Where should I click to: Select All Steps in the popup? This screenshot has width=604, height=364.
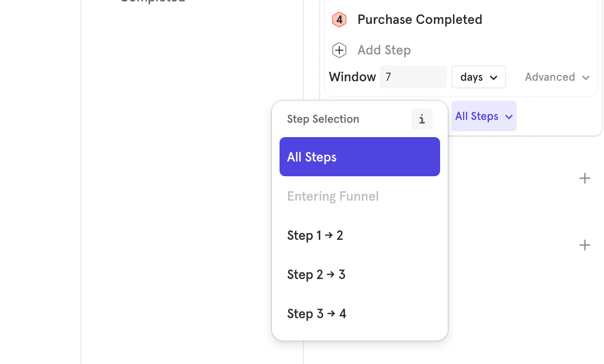(359, 157)
